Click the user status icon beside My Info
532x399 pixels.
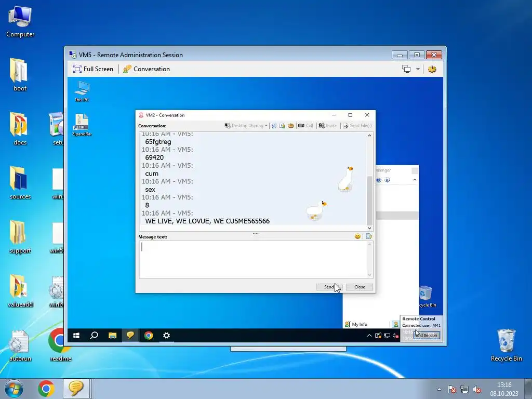click(395, 324)
